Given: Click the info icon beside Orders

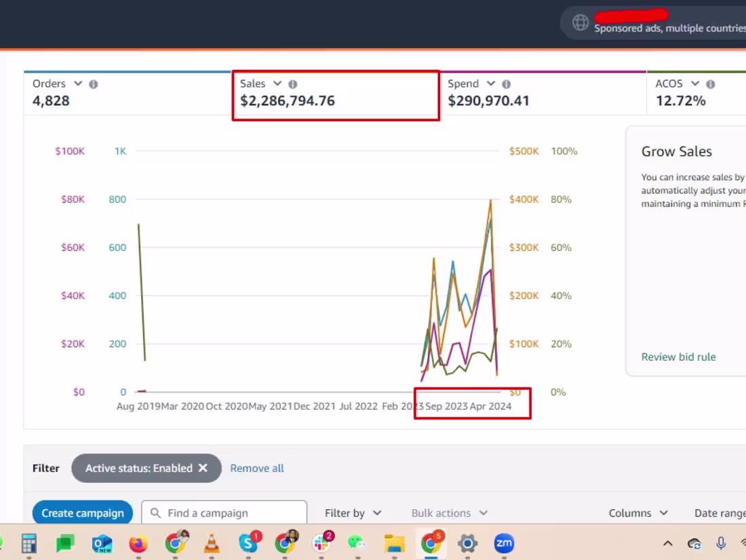Looking at the screenshot, I should click(x=94, y=84).
